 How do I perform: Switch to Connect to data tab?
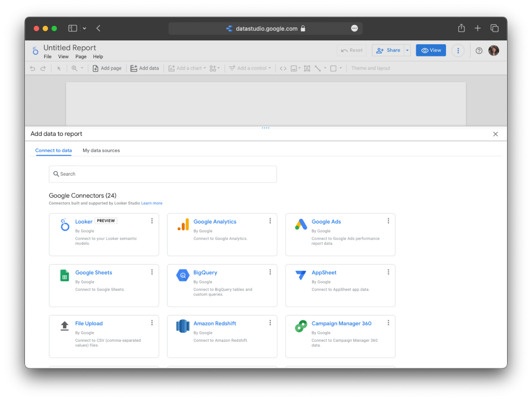click(x=54, y=150)
